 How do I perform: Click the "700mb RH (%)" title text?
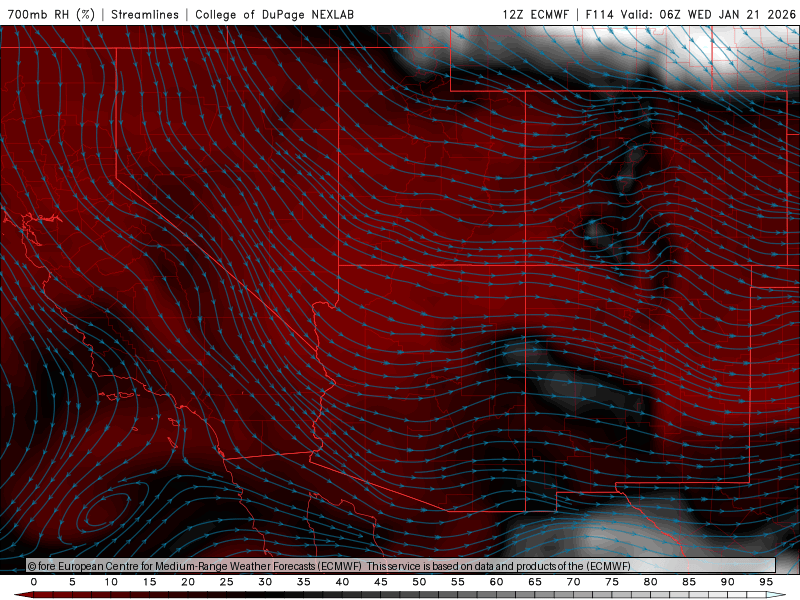[51, 14]
